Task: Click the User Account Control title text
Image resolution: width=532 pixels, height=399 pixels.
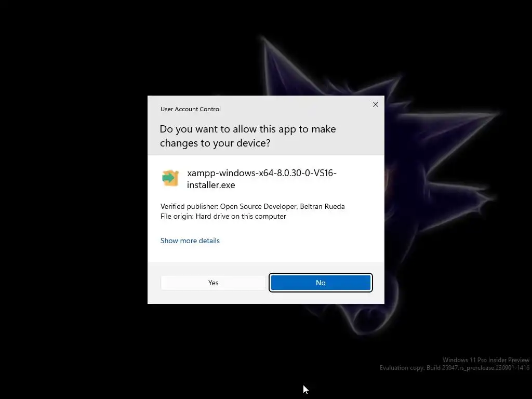Action: [x=190, y=109]
